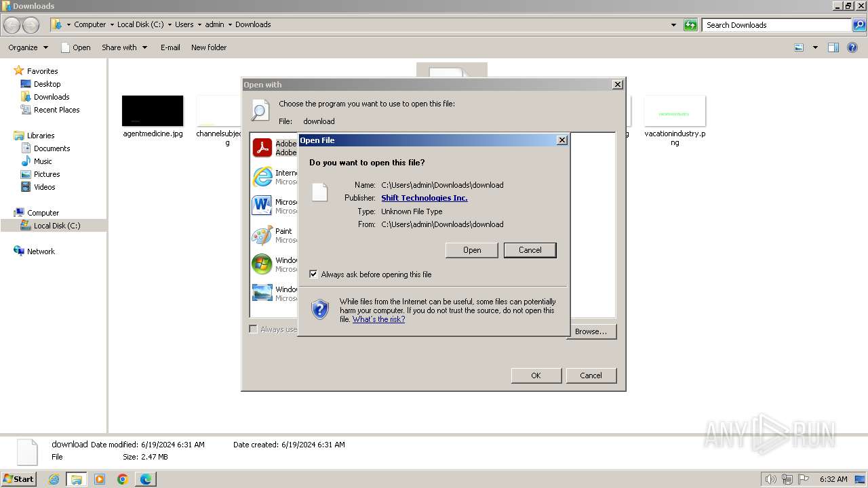Uncheck "Always ask before opening this file"

[x=313, y=274]
